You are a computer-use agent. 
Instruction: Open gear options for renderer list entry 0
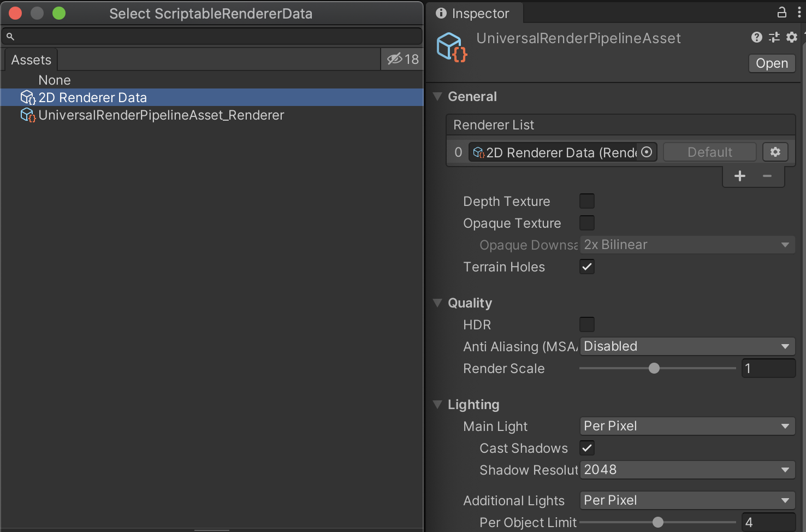775,152
